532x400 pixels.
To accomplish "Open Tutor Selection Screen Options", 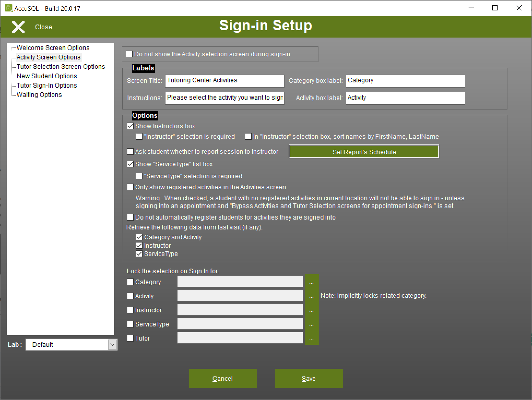I will (x=61, y=66).
